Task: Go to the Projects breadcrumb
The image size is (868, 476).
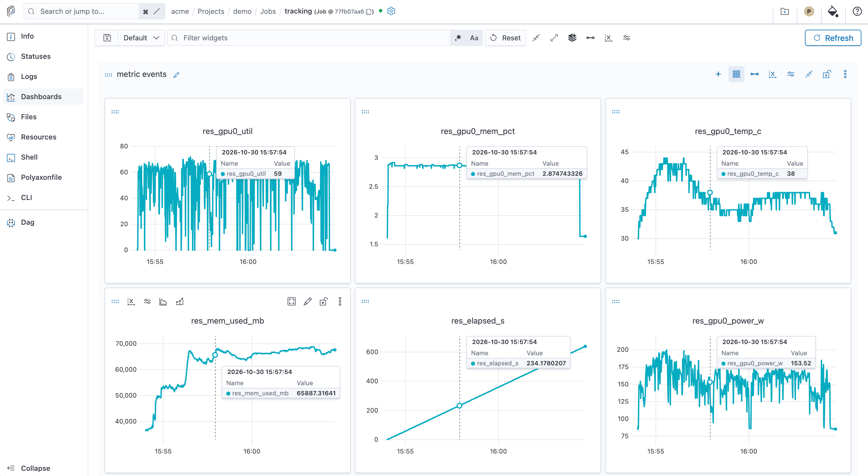Action: click(211, 12)
